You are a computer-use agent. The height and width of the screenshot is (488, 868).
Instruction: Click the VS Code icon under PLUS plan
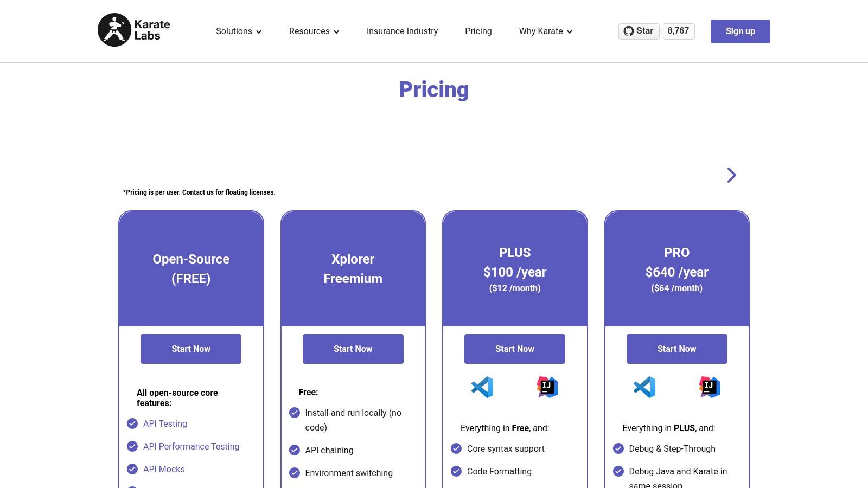click(482, 387)
